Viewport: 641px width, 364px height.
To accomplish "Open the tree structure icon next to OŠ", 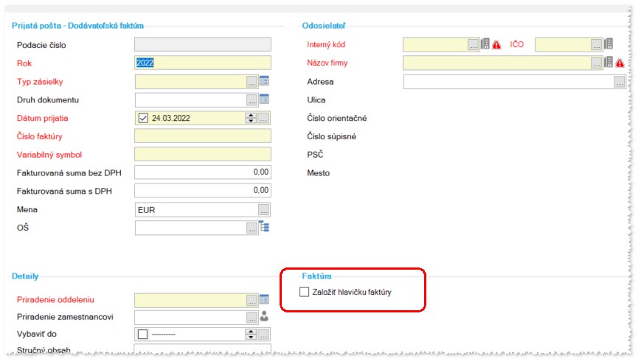I will pos(265,226).
